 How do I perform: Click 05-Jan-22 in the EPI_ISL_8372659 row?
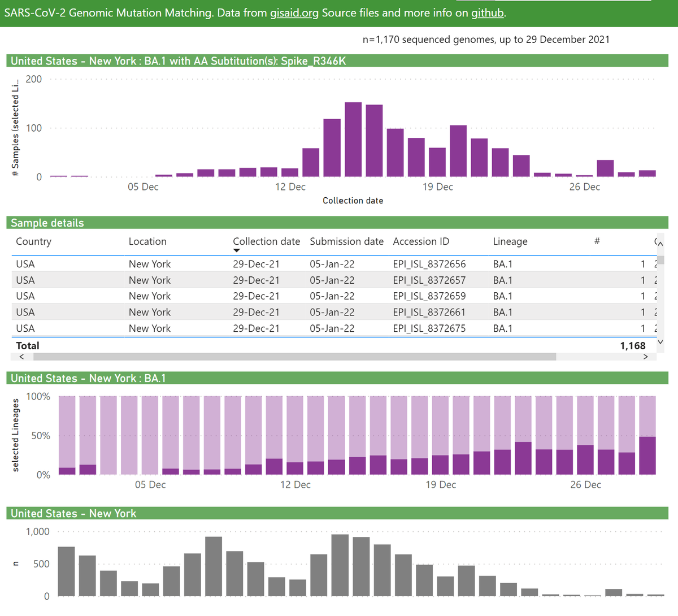332,296
